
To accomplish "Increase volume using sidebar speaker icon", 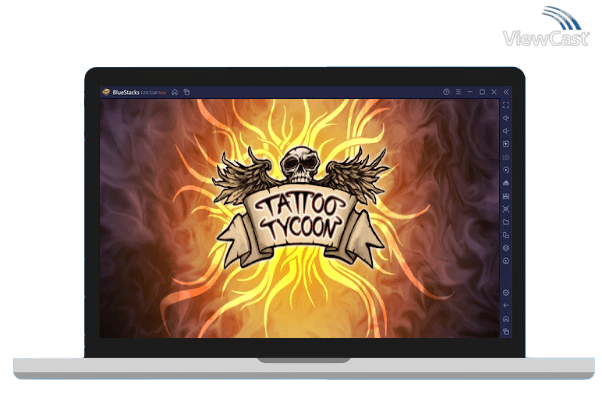I will [506, 118].
